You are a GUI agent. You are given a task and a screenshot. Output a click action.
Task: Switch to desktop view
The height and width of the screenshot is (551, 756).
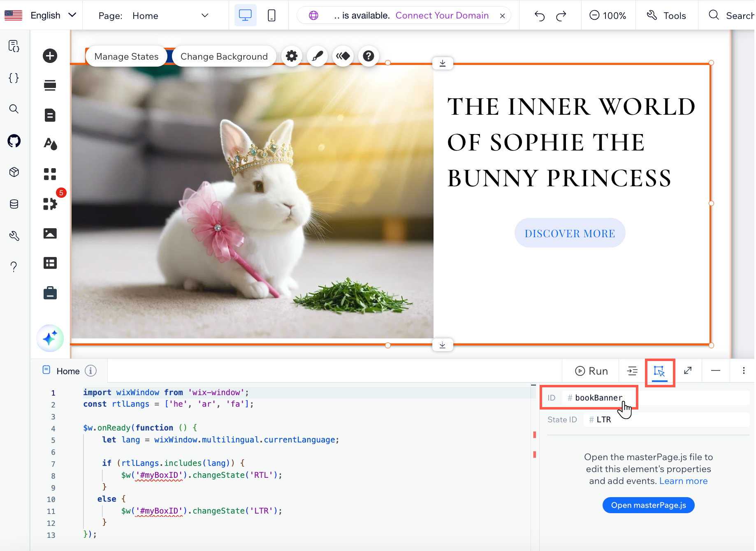click(x=245, y=16)
